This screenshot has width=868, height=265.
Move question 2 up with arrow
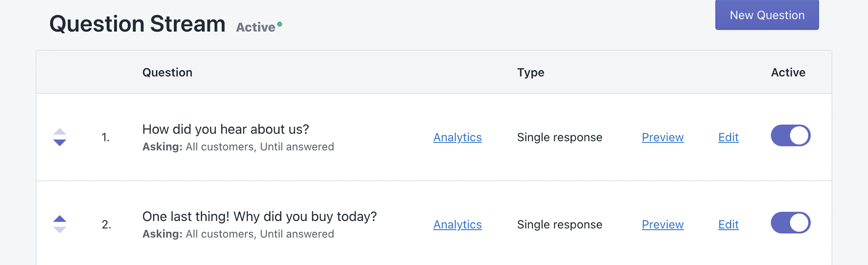pyautogui.click(x=59, y=219)
